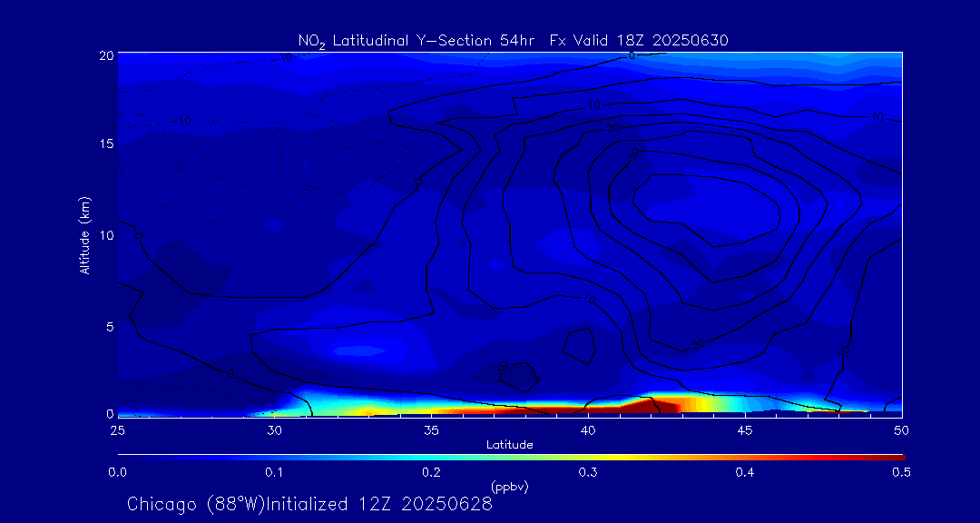This screenshot has width=980, height=523.
Task: Click the "Chicago (88°W)Initialized 12Z 20250628" footer text
Action: point(309,504)
